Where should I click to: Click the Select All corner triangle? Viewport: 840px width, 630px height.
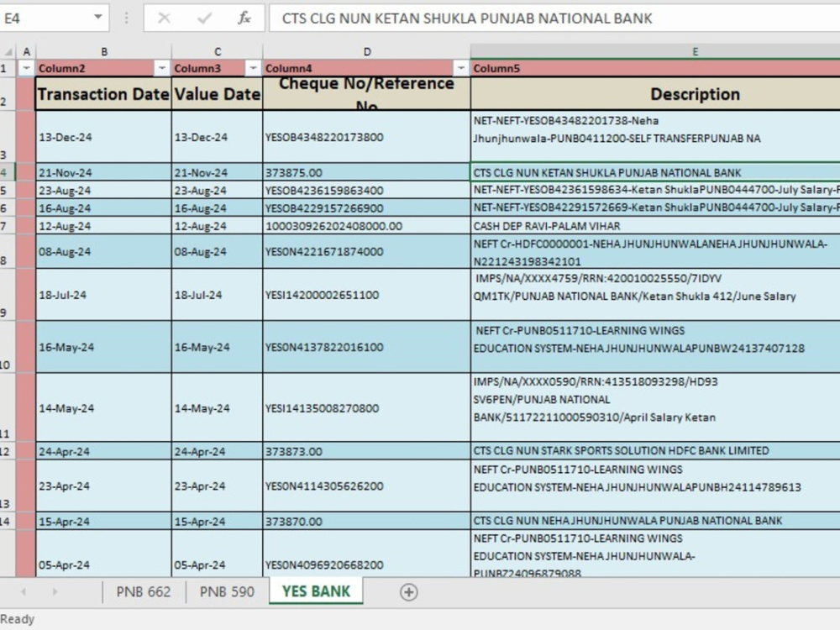[8, 52]
